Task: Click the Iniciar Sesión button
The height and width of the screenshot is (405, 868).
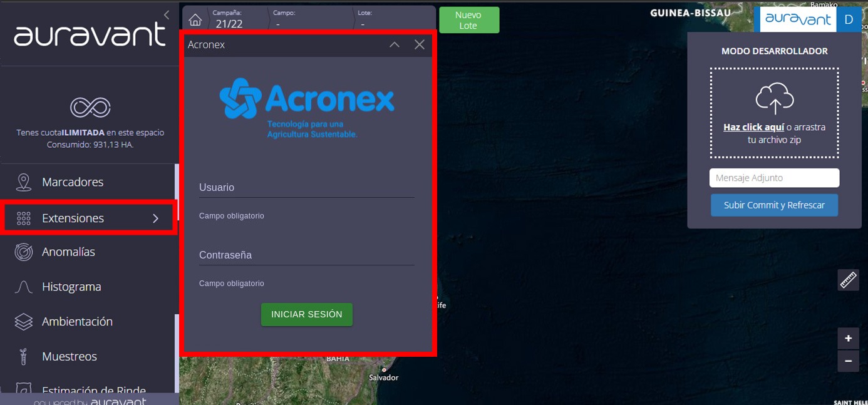Action: click(x=307, y=315)
